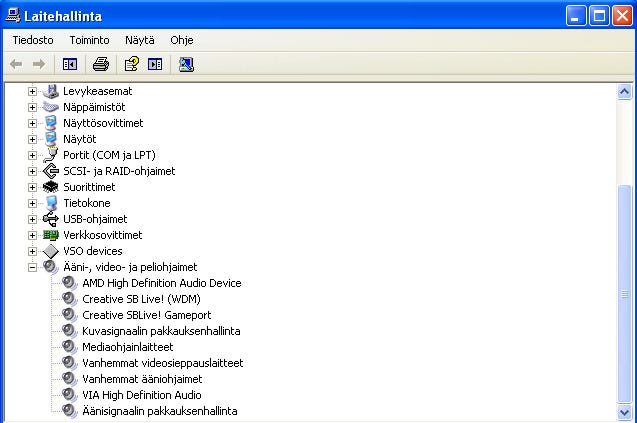Click the show/hide action pane toolbar icon
This screenshot has width=637, height=423.
point(155,64)
